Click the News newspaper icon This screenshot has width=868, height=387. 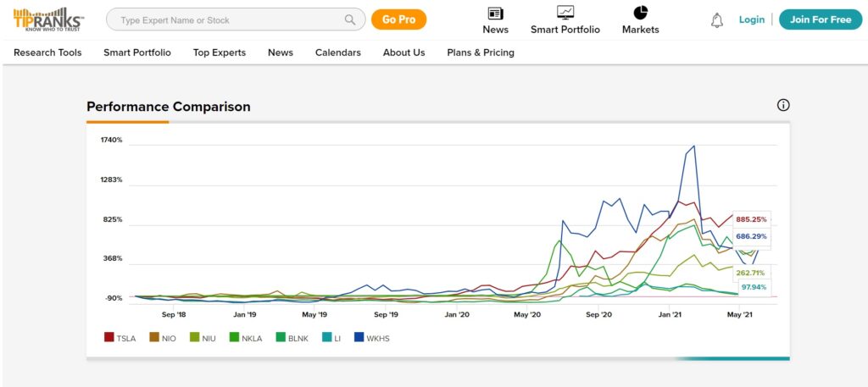(x=495, y=13)
